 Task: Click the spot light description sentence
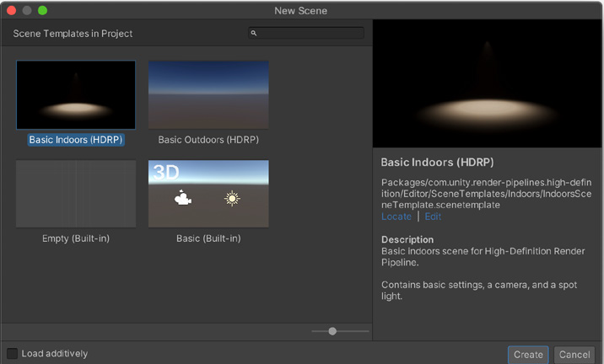pyautogui.click(x=479, y=291)
